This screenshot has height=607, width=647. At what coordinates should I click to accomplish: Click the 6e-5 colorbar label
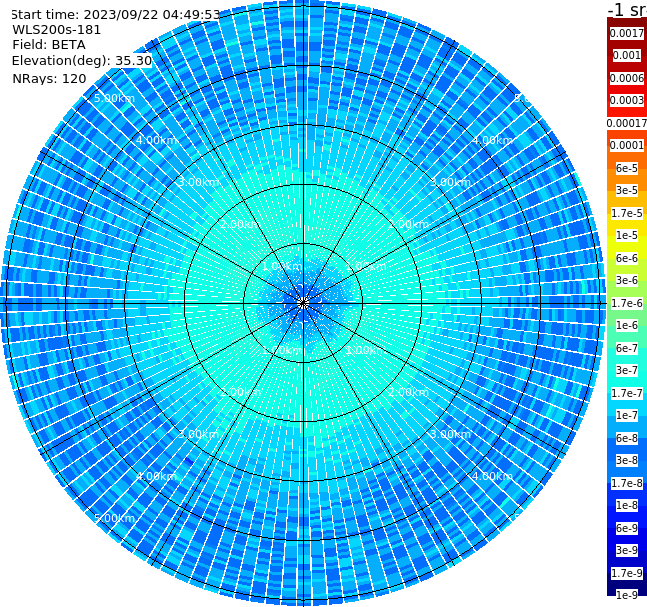pos(627,168)
